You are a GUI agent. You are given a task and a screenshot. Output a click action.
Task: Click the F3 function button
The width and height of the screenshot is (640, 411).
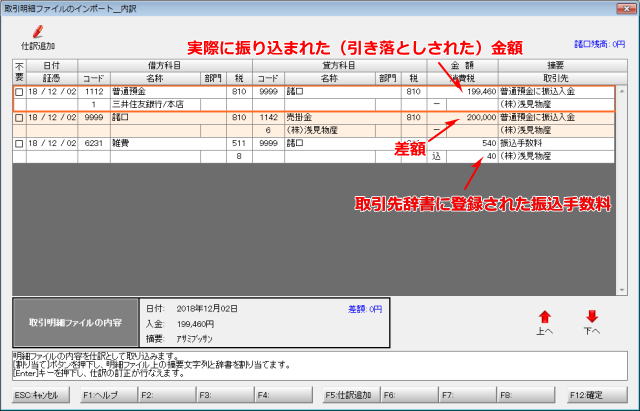pyautogui.click(x=225, y=395)
